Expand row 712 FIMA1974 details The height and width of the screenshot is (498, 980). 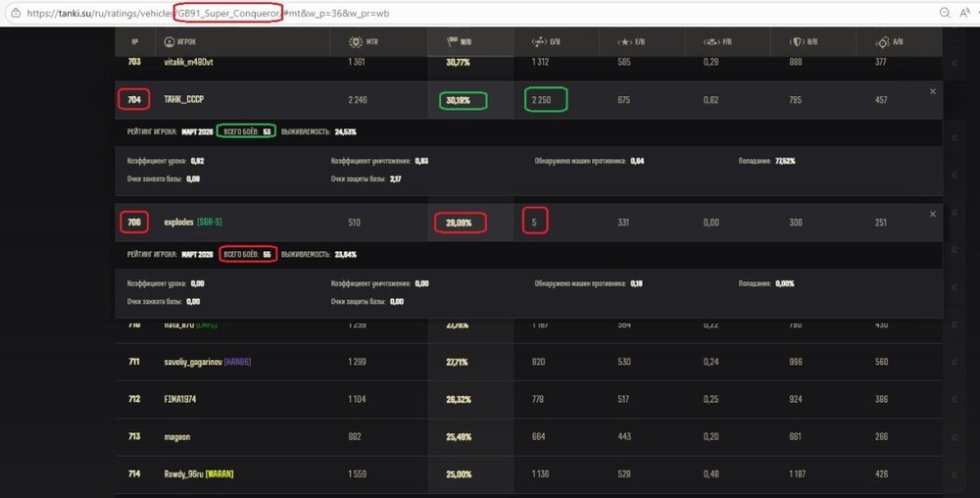coord(955,399)
